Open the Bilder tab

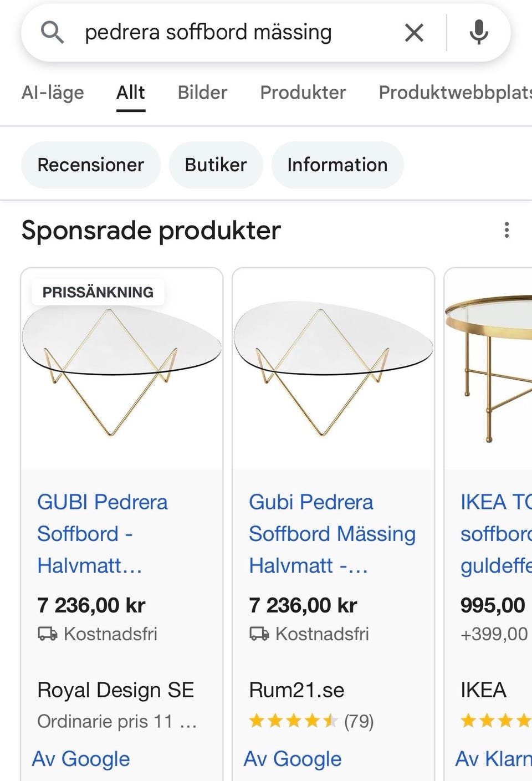pyautogui.click(x=202, y=93)
